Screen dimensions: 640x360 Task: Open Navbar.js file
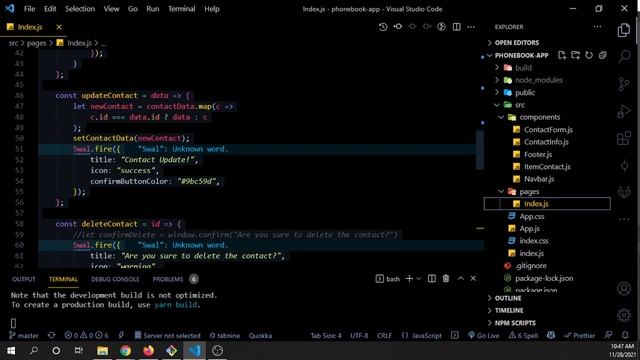click(539, 179)
